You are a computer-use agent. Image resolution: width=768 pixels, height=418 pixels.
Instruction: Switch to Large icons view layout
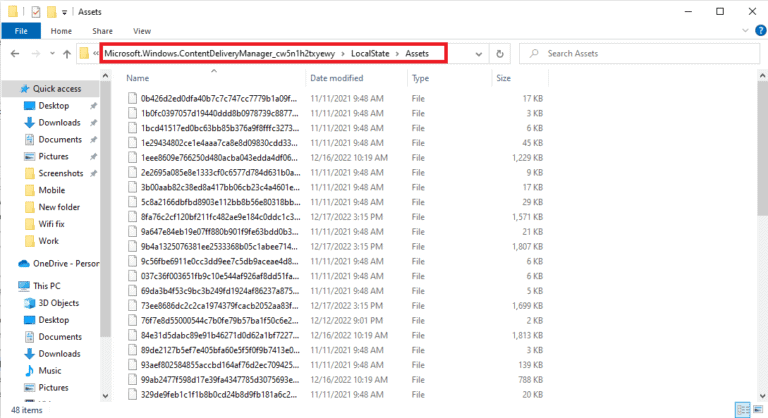pyautogui.click(x=759, y=410)
